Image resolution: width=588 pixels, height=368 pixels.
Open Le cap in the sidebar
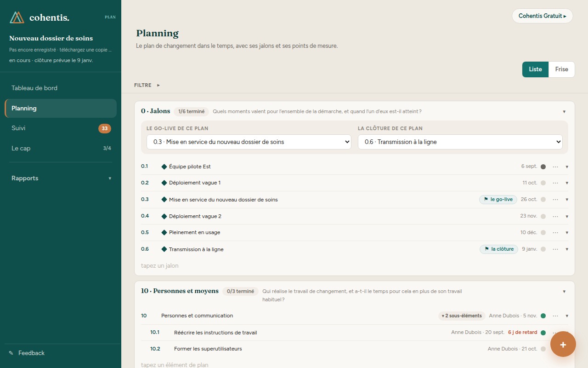tap(61, 149)
